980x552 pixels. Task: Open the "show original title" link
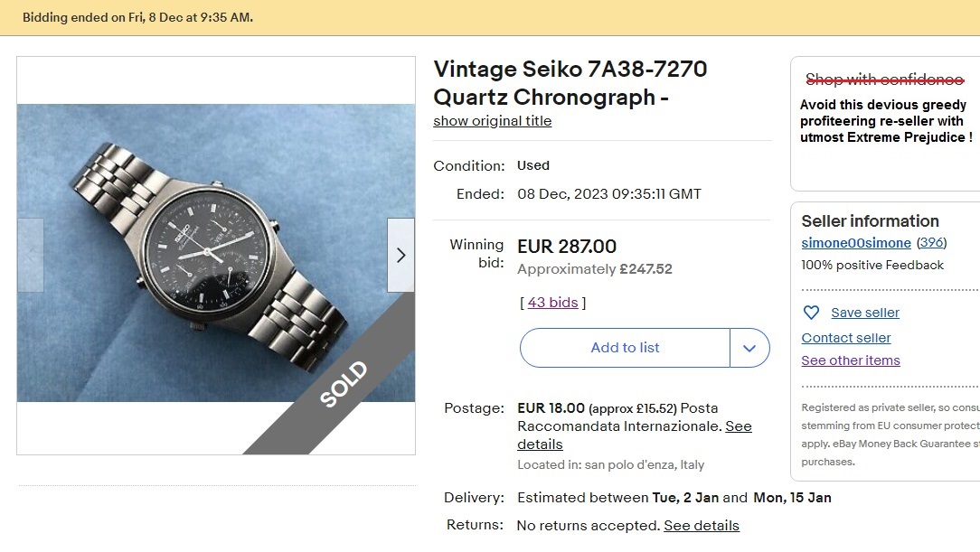492,120
